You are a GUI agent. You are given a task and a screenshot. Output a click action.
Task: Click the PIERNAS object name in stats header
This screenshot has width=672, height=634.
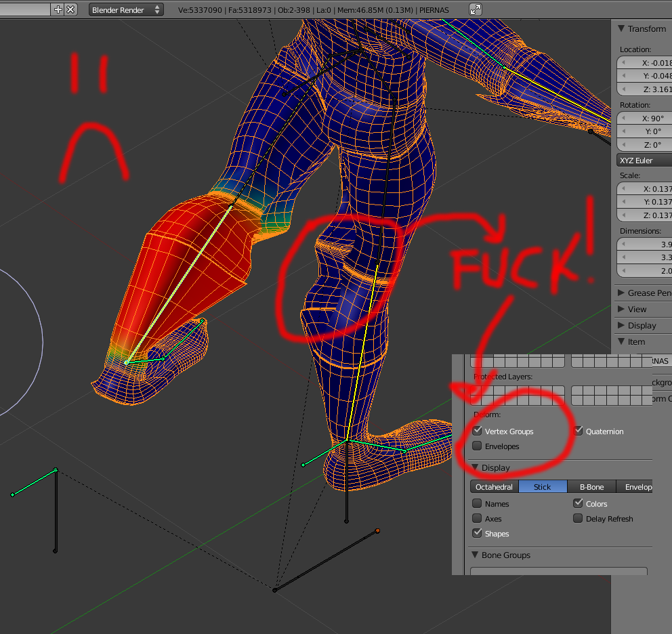click(434, 10)
